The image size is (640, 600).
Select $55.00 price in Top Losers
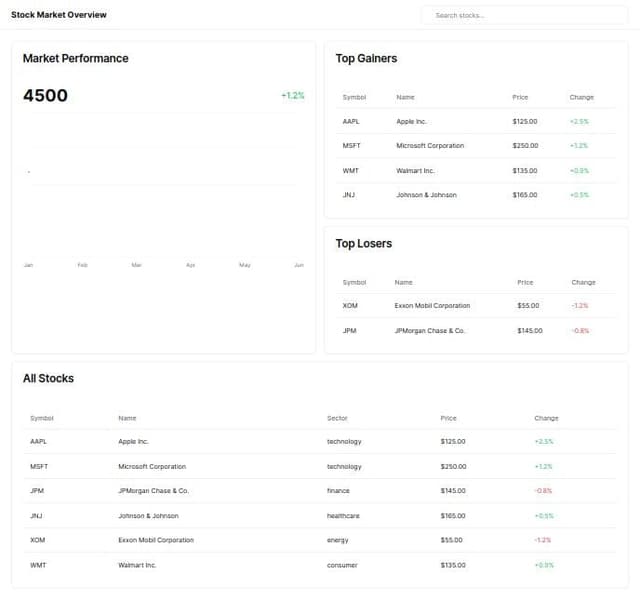(528, 306)
